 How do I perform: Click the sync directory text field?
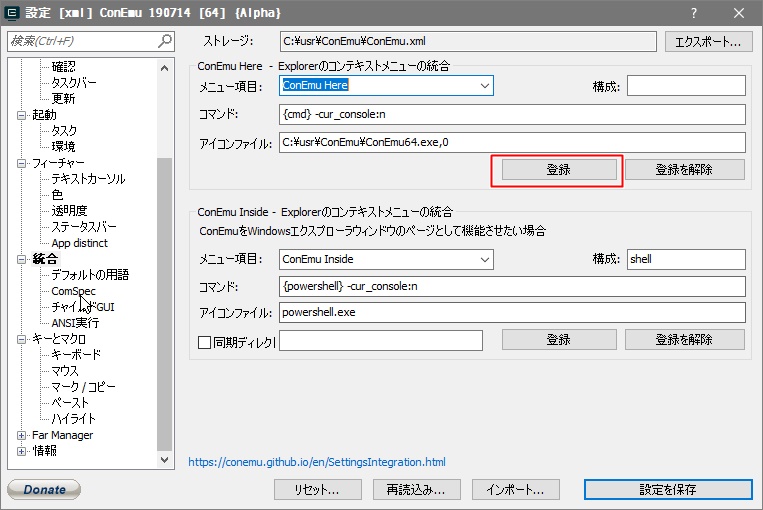pyautogui.click(x=381, y=341)
